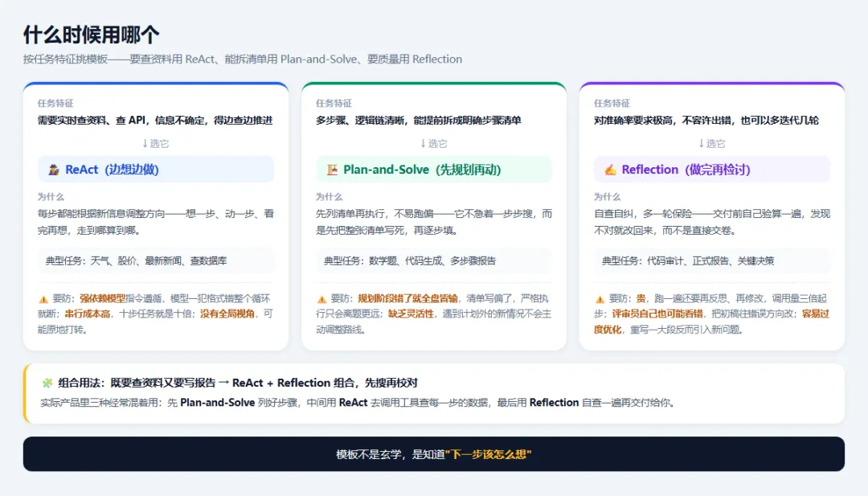Click the detective icon beside ReAct
This screenshot has width=868, height=496.
tap(54, 170)
